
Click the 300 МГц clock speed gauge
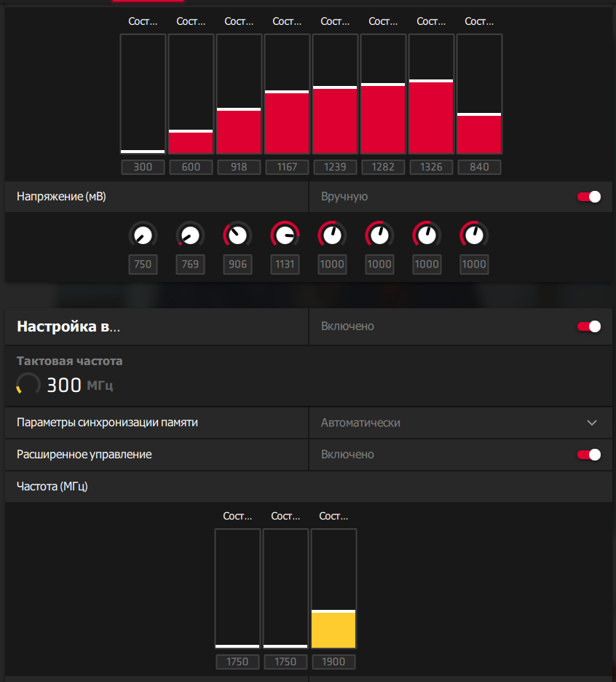pos(28,385)
